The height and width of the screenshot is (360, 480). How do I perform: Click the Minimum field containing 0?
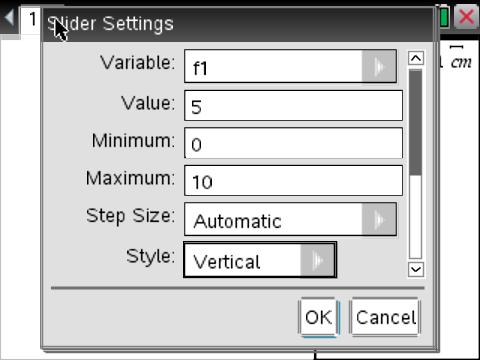pyautogui.click(x=293, y=143)
